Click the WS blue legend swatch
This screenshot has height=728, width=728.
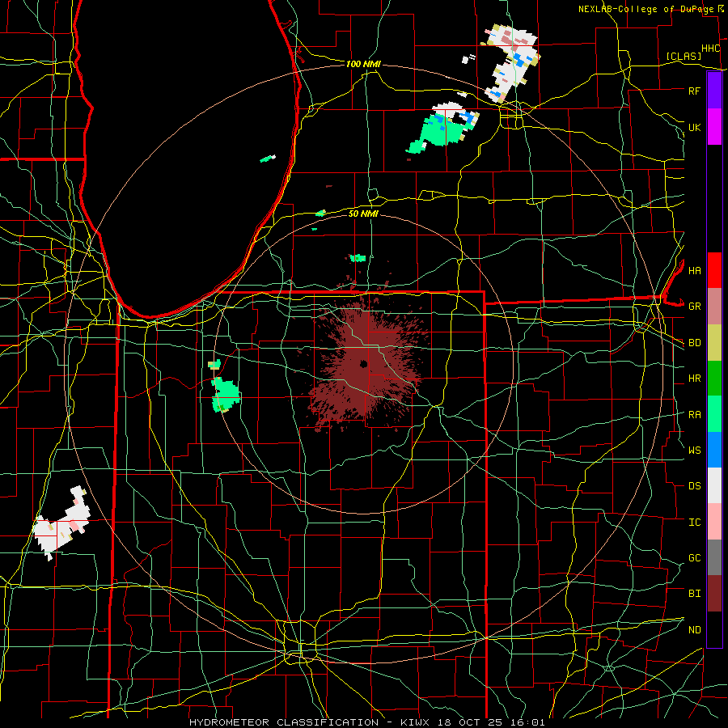(714, 450)
